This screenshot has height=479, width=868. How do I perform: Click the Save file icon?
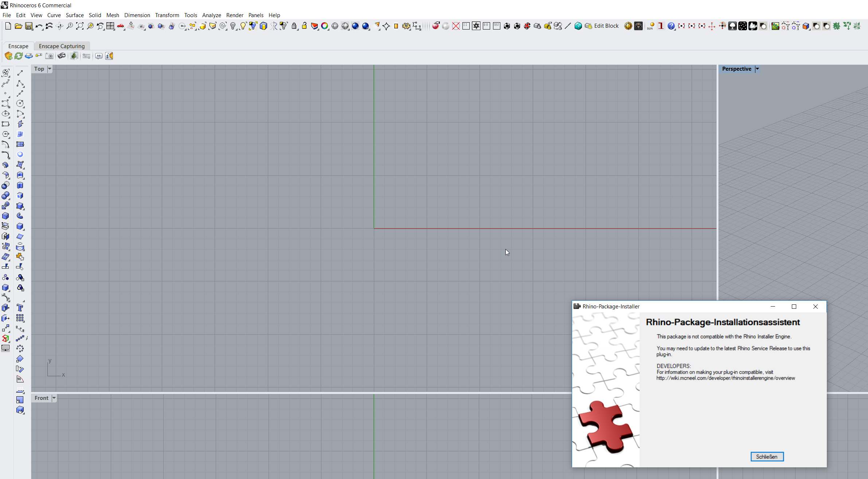click(29, 26)
